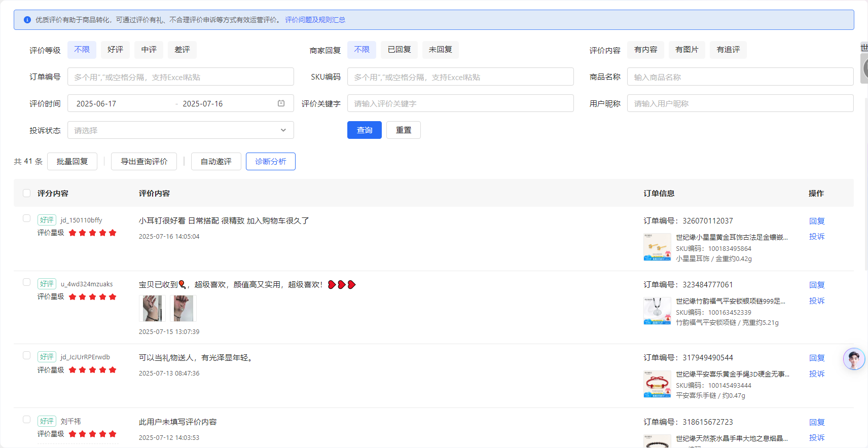Open the silver lock necklace product image

tap(657, 311)
